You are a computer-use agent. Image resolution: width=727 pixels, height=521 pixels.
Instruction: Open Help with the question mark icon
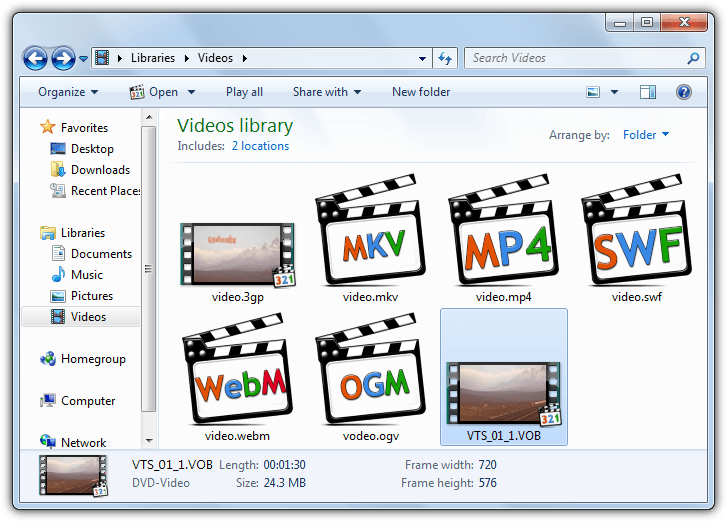tap(684, 92)
